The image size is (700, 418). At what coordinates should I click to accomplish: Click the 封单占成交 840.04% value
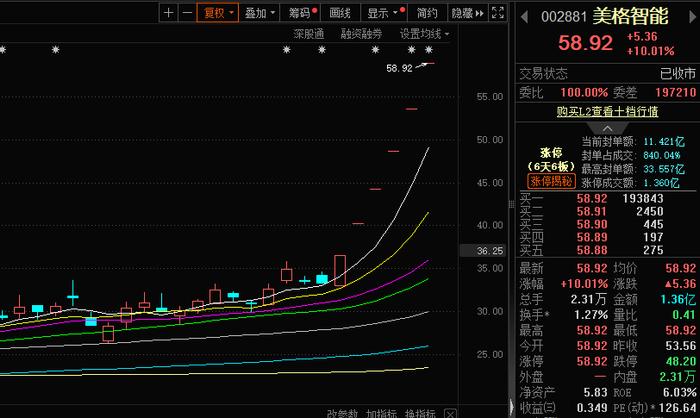click(662, 155)
